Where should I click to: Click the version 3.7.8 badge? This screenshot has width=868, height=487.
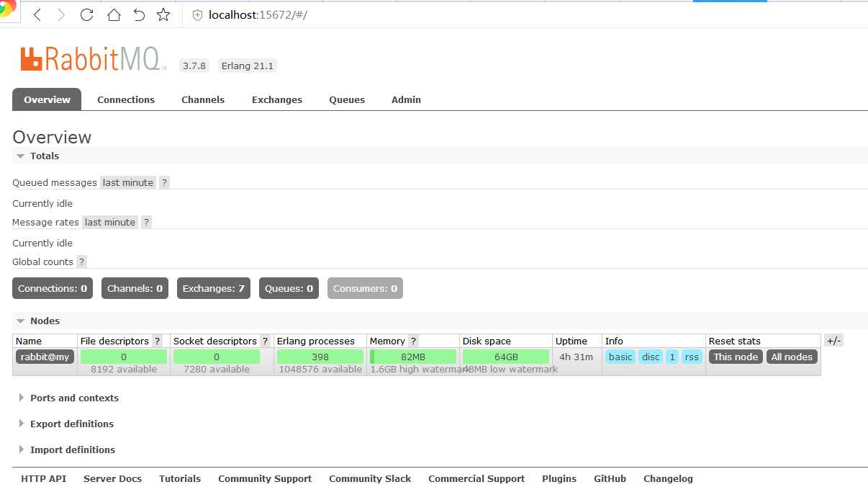(194, 66)
